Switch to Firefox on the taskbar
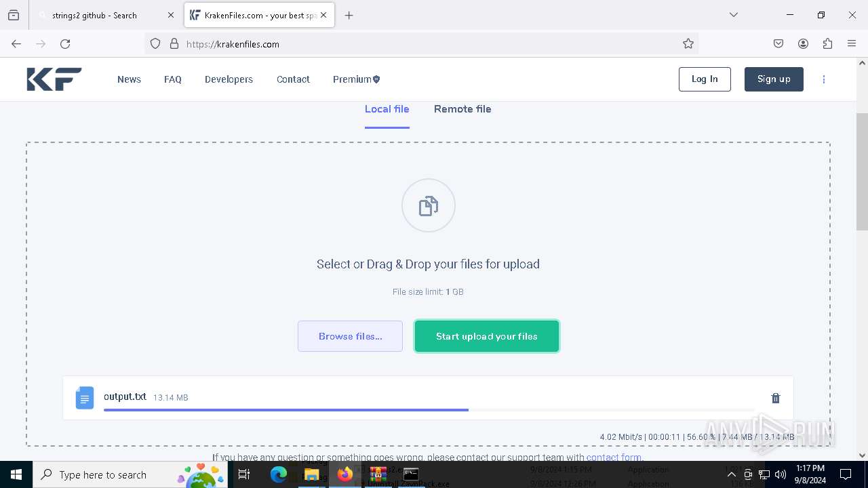Viewport: 868px width, 488px height. click(345, 474)
